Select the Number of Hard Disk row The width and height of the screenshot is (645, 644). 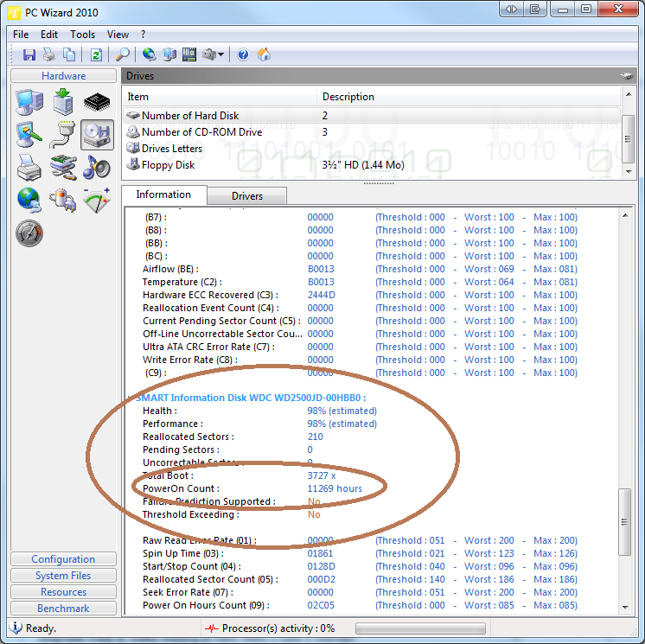[372, 116]
